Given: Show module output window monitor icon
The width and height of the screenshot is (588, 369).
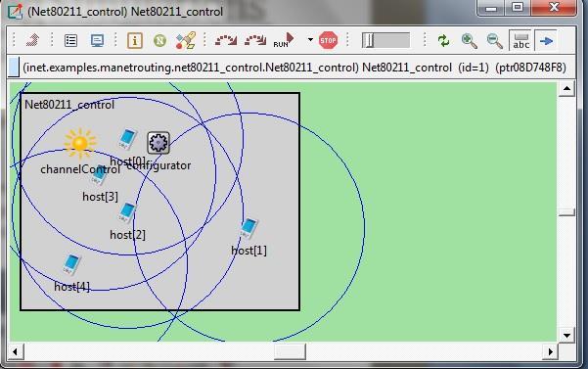Looking at the screenshot, I should coord(97,40).
